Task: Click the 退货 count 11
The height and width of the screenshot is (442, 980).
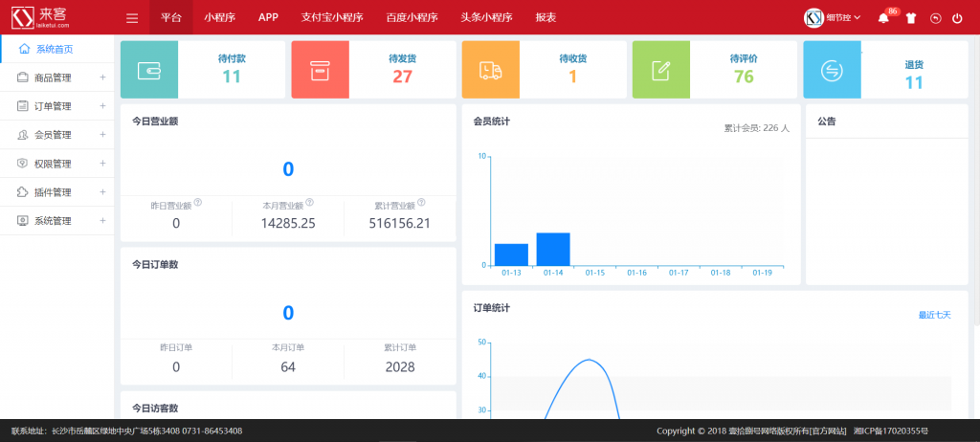Action: click(914, 82)
